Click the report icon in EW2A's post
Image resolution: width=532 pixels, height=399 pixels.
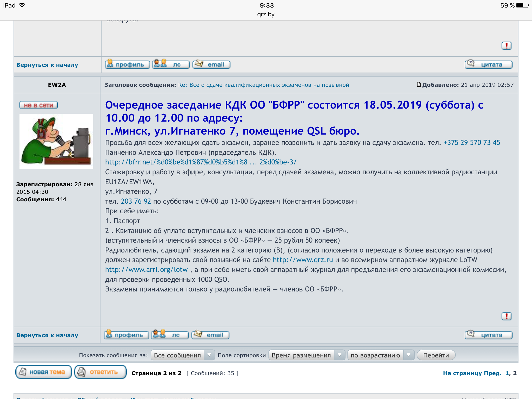506,316
